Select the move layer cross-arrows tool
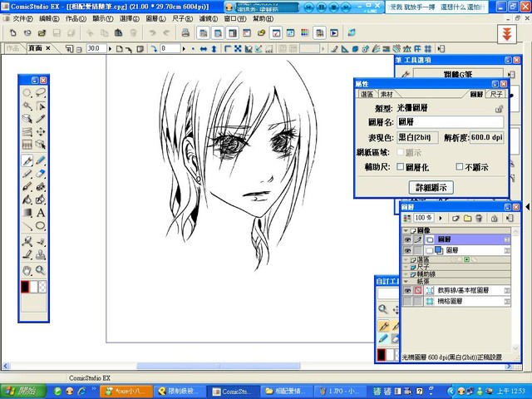 (x=41, y=132)
